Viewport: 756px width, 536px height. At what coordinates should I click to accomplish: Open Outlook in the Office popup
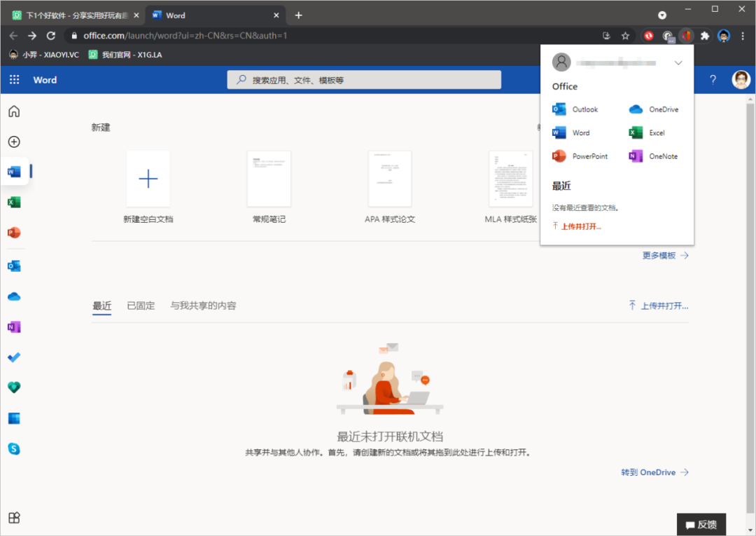click(x=575, y=109)
